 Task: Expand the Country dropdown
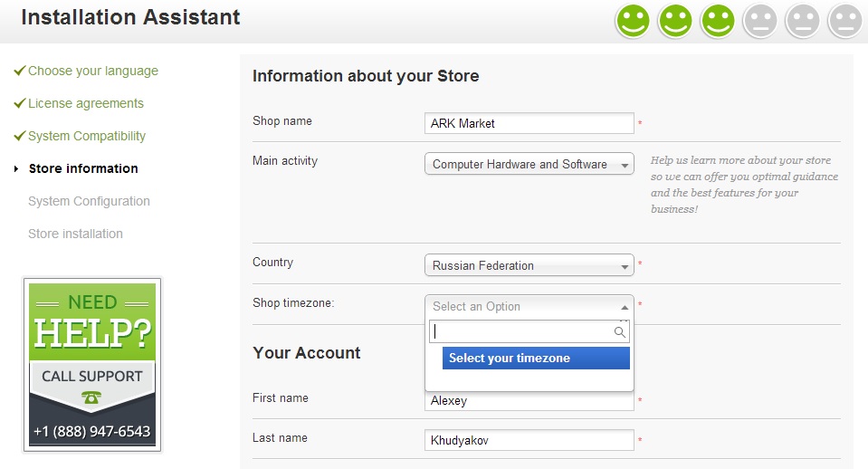(529, 265)
